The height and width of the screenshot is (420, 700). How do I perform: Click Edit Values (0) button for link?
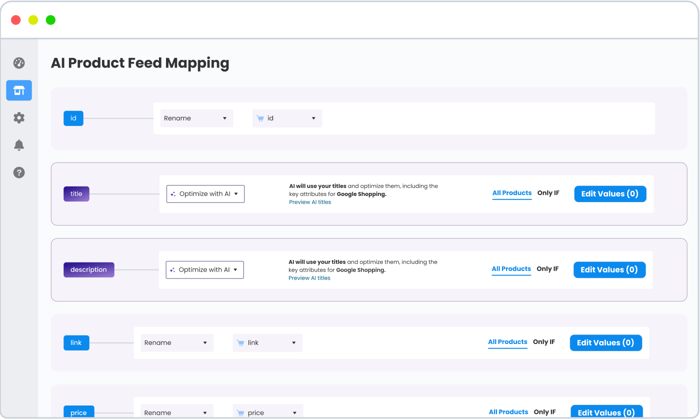click(605, 343)
